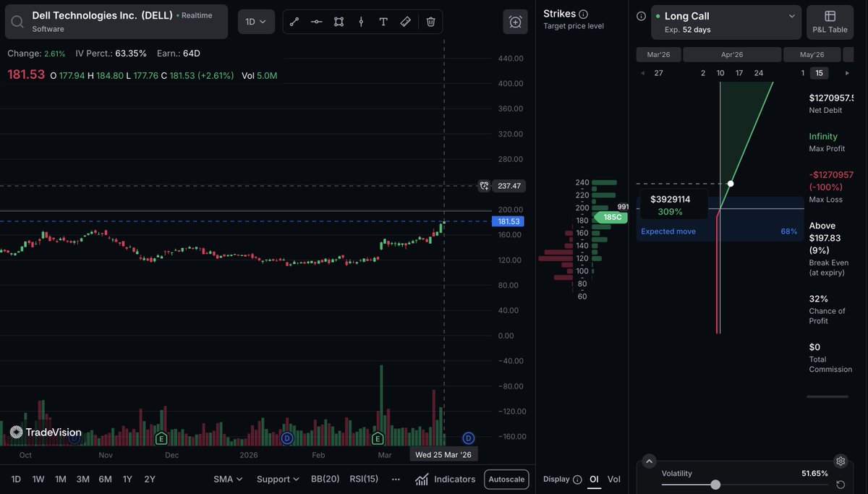Switch the strikes display to OI
Viewport: 868px width, 494px height.
point(594,480)
